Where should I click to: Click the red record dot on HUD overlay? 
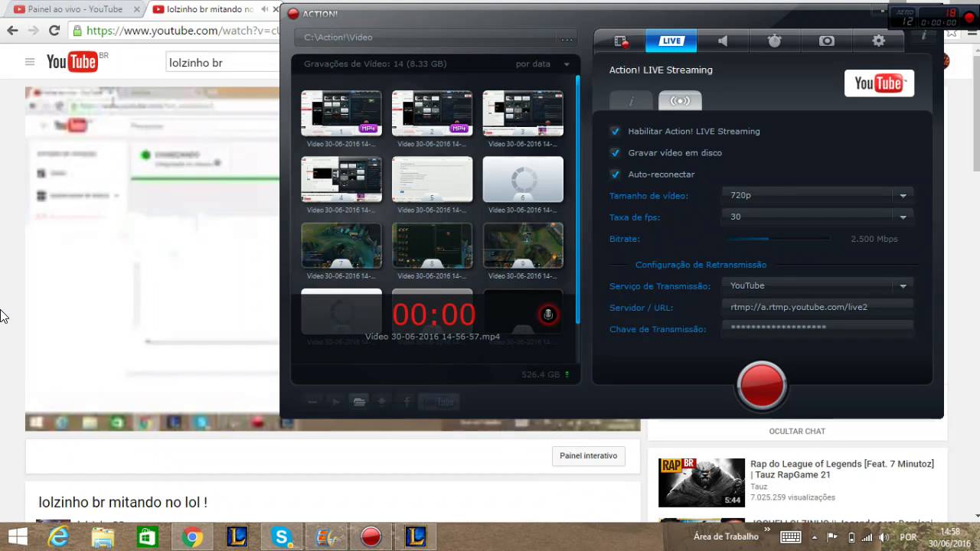coord(969,18)
